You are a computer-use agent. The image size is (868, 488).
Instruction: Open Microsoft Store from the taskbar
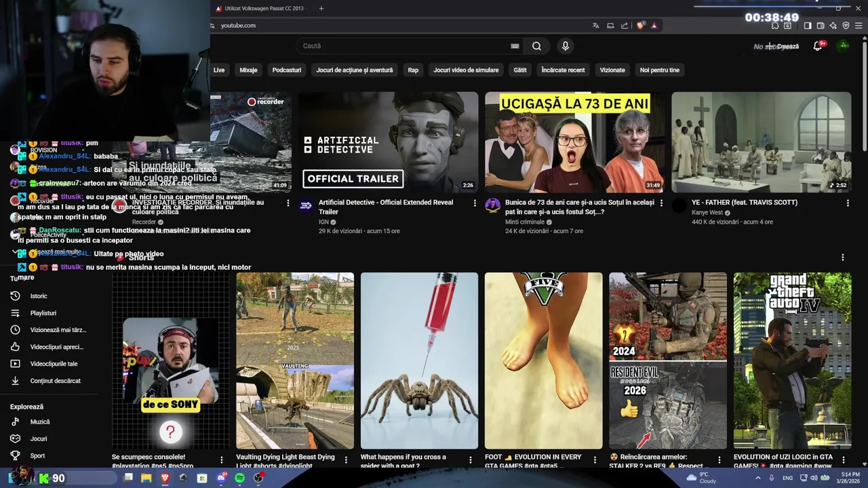click(x=202, y=478)
